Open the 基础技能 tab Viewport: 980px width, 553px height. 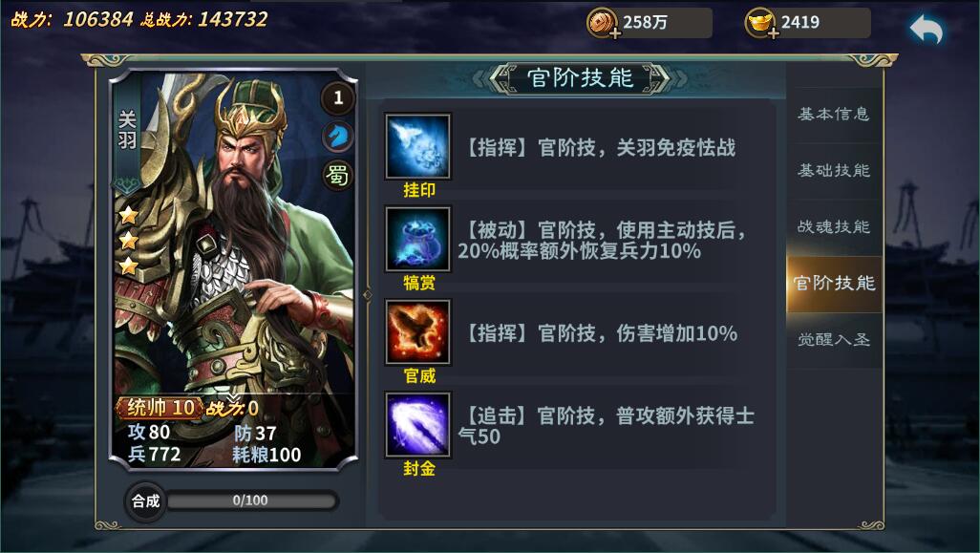(834, 170)
